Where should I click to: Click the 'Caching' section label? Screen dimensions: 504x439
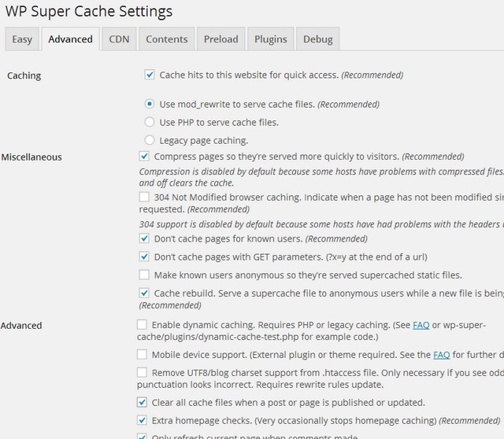coord(24,76)
